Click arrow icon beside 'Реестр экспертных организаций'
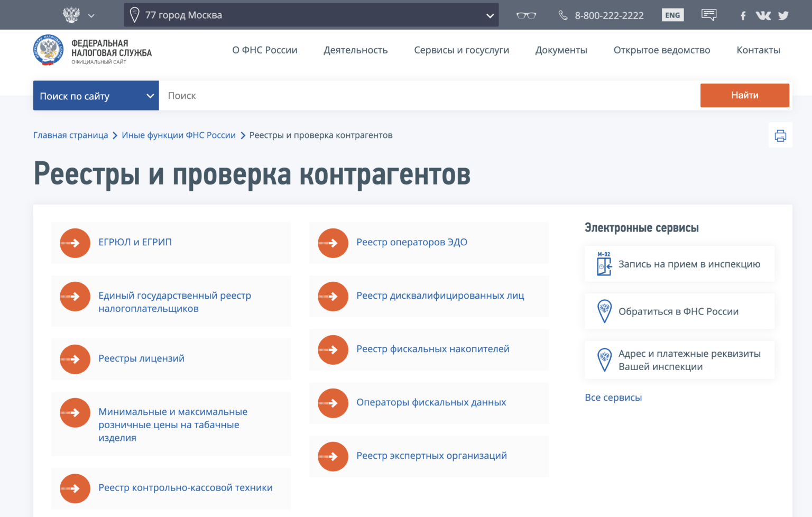 pyautogui.click(x=333, y=457)
